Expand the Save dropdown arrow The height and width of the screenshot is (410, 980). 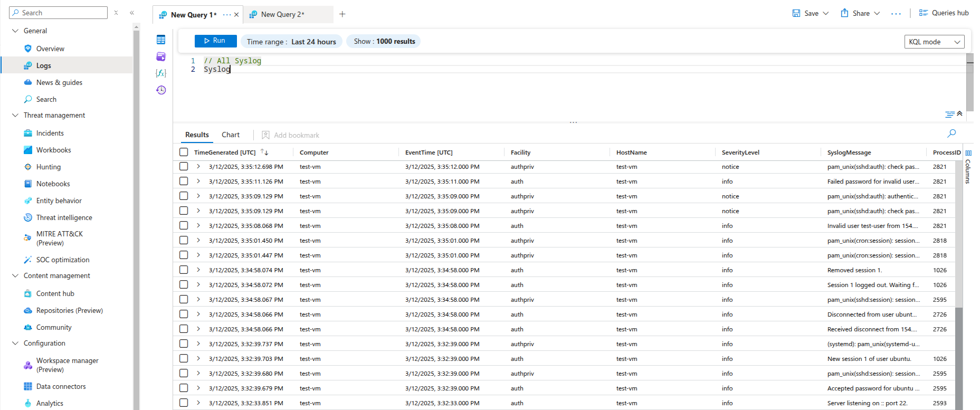click(826, 13)
